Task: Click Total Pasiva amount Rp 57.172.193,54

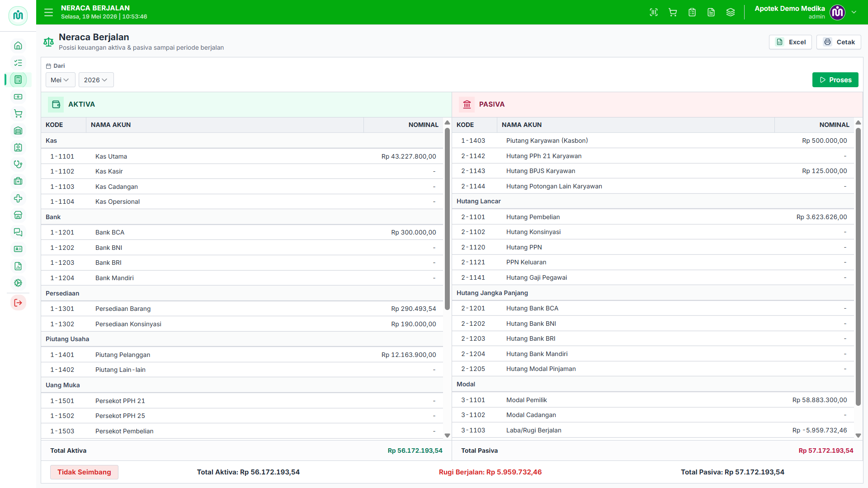Action: pos(826,450)
